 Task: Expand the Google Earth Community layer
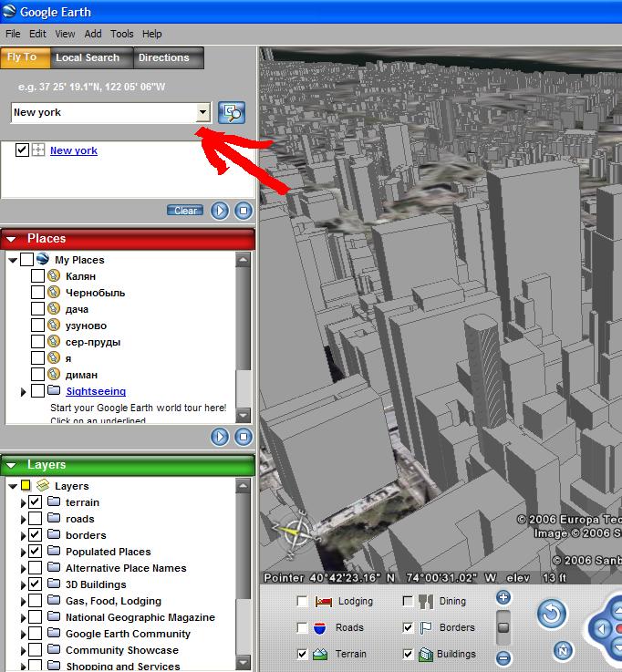pyautogui.click(x=23, y=635)
